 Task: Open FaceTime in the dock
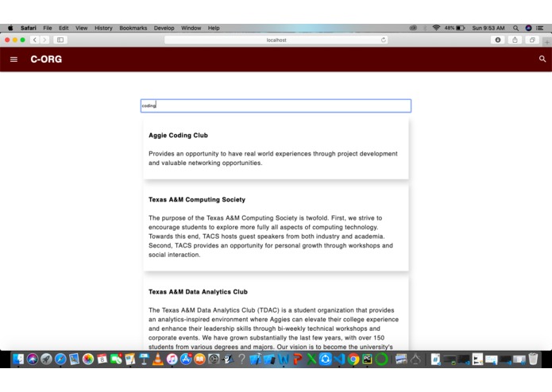[116, 359]
